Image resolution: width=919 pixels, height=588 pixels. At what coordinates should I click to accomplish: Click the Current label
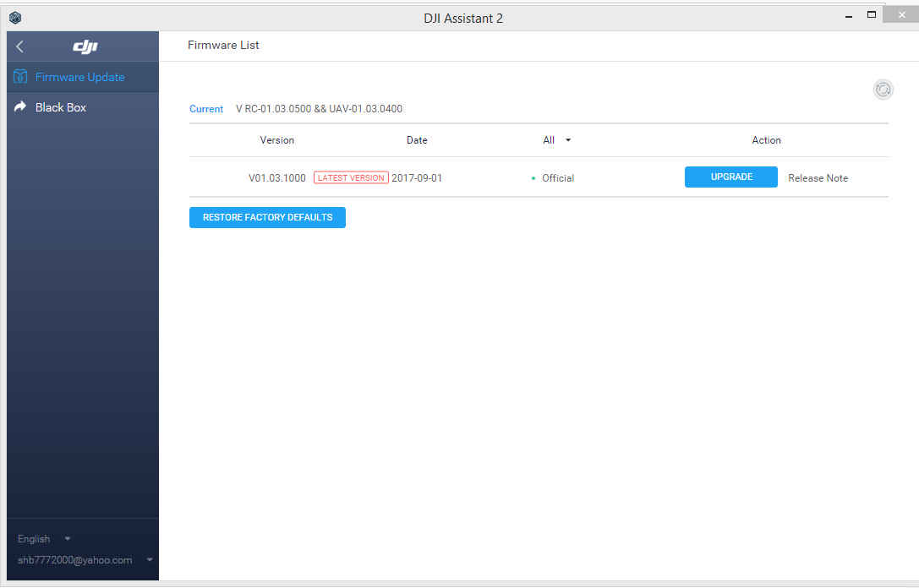(206, 109)
